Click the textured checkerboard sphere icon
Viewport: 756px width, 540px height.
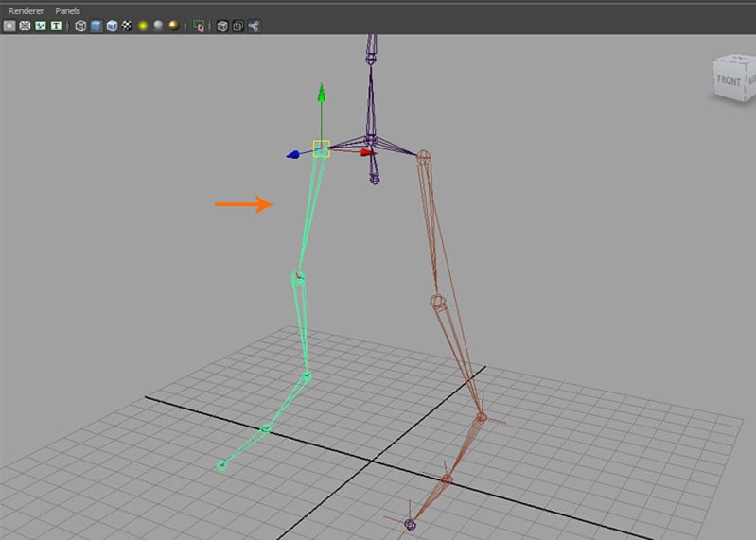click(x=126, y=26)
